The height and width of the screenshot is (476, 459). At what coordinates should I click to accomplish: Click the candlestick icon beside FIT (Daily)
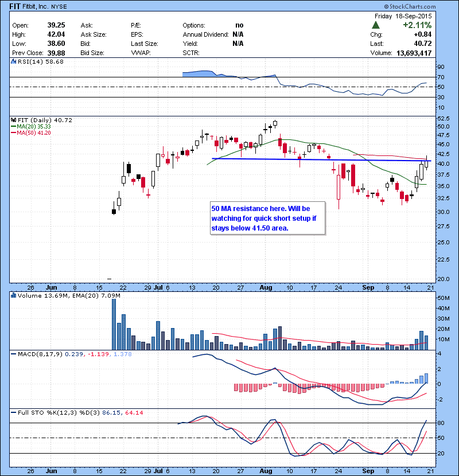[13, 120]
